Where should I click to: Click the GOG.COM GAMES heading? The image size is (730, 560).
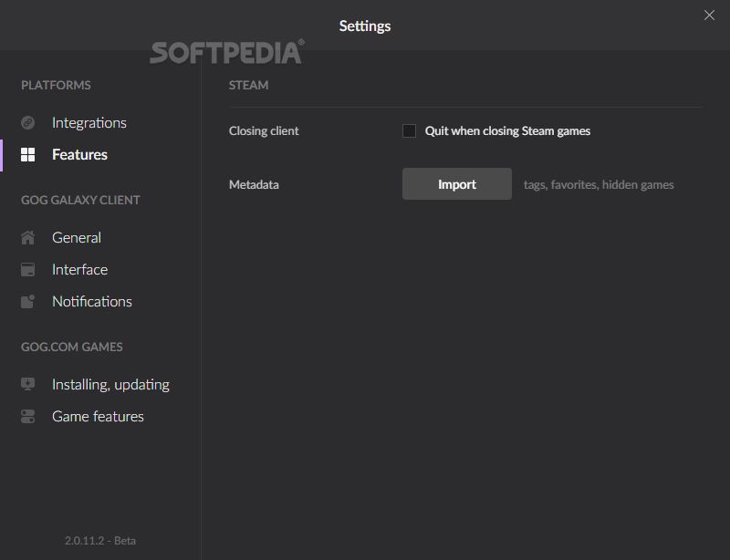point(72,347)
